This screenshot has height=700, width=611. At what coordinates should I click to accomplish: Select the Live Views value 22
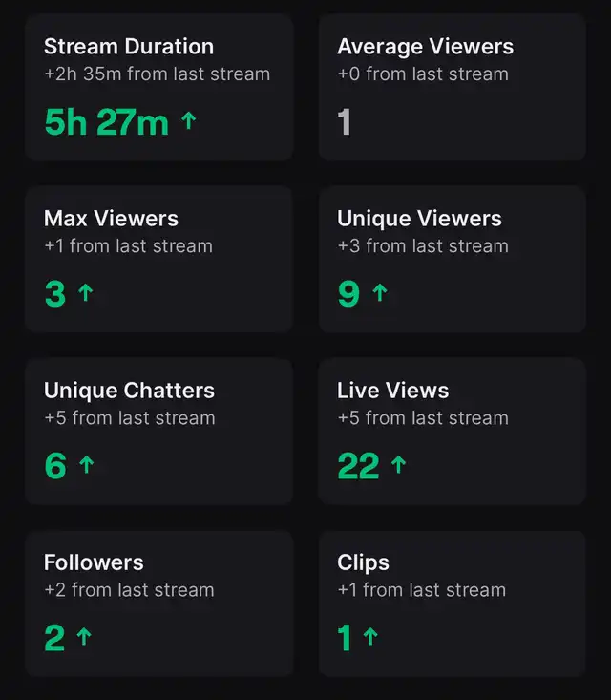click(x=358, y=466)
